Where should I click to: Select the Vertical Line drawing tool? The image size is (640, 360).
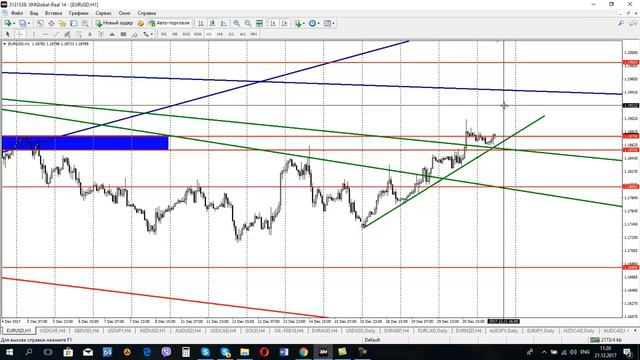click(33, 34)
